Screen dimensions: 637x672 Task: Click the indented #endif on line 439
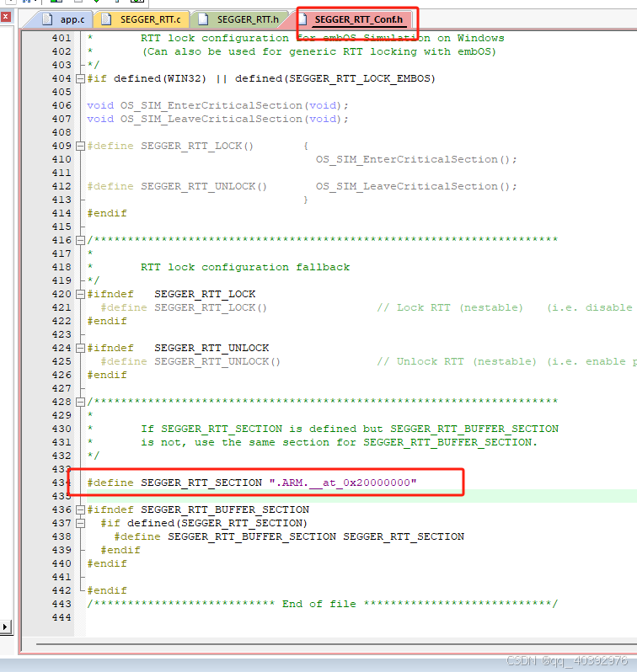tap(120, 550)
